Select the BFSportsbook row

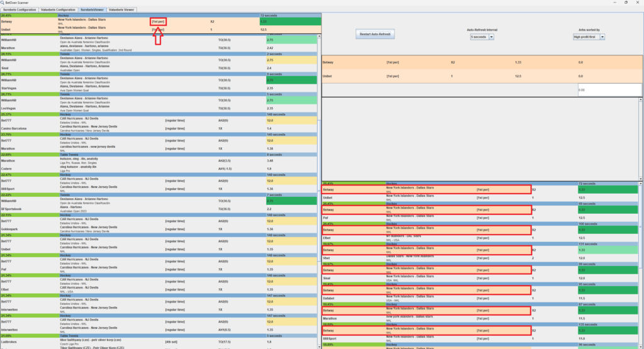tap(158, 209)
